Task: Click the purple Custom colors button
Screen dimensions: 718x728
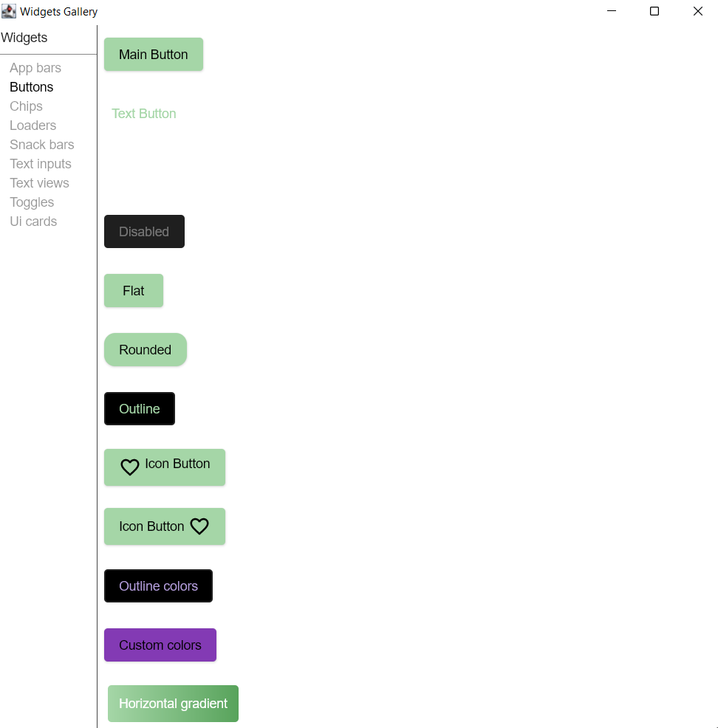Action: pyautogui.click(x=160, y=645)
